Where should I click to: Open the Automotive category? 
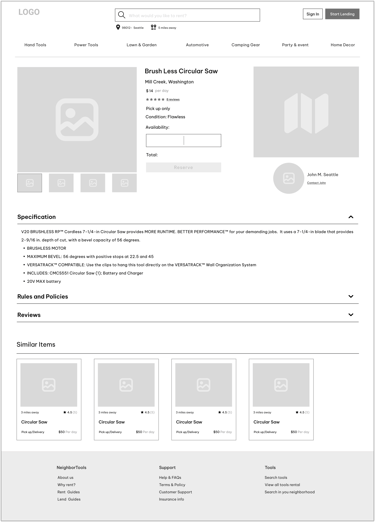tap(197, 45)
